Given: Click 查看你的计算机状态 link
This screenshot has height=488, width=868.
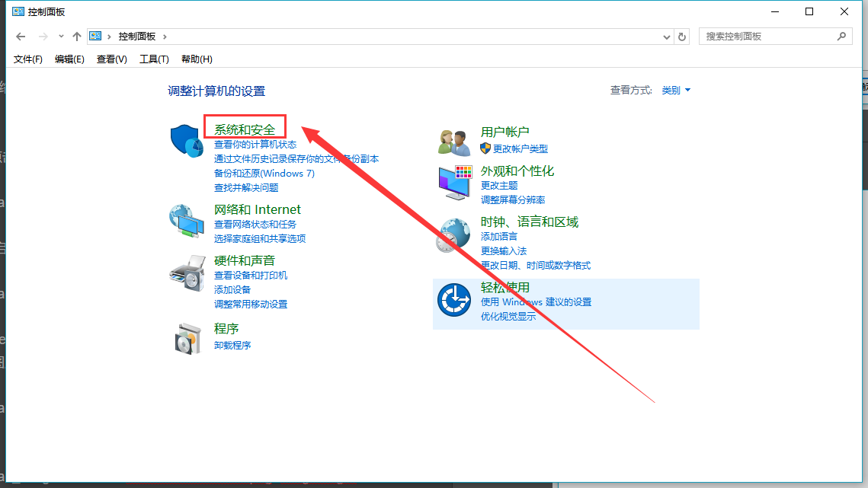Looking at the screenshot, I should (x=255, y=145).
